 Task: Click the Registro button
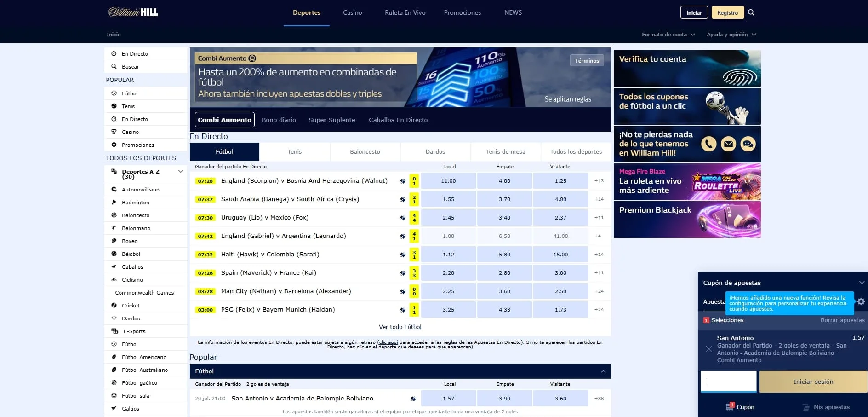tap(727, 13)
